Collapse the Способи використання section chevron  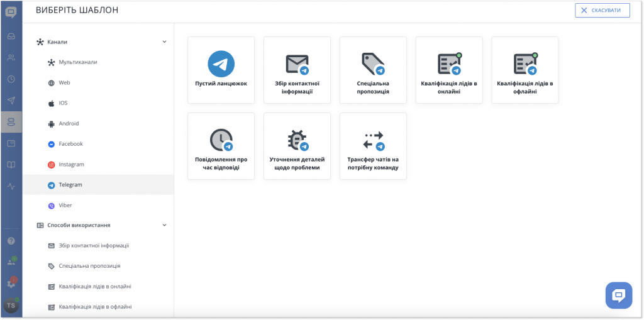coord(164,225)
